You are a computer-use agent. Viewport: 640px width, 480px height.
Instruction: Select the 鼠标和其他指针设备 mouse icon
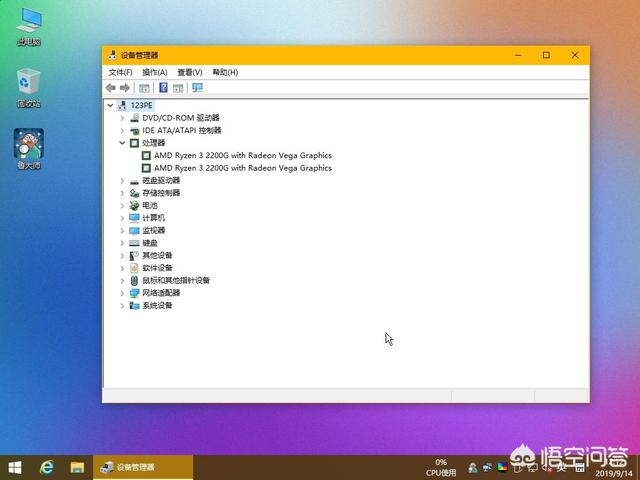click(134, 280)
